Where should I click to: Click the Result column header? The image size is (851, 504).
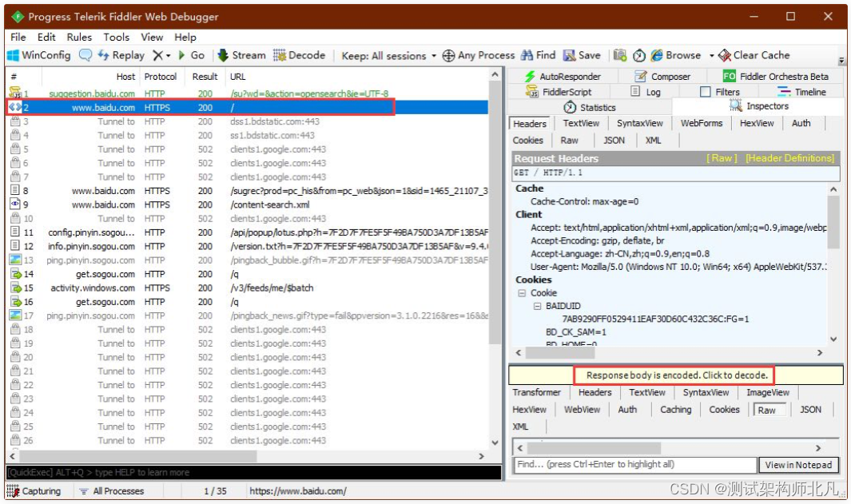[x=205, y=77]
